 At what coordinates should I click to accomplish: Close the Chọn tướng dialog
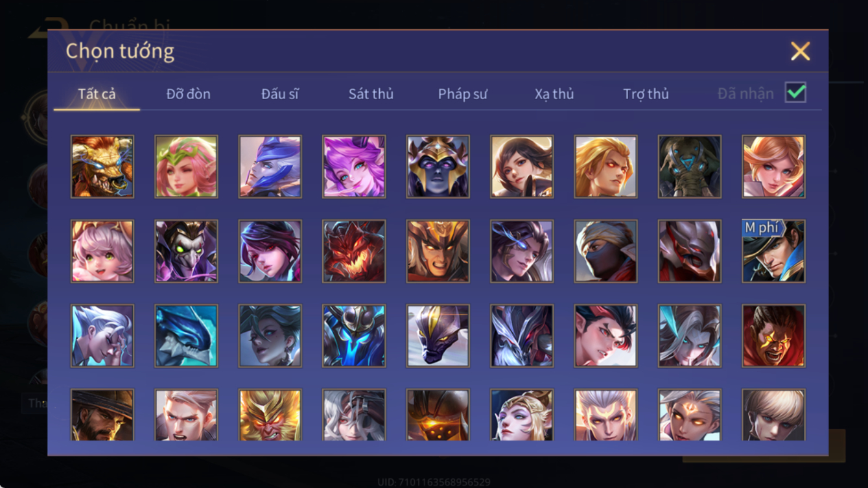pos(801,51)
